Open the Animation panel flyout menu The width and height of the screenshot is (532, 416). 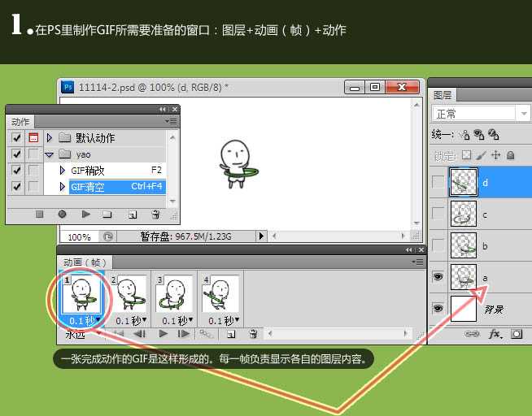point(417,262)
